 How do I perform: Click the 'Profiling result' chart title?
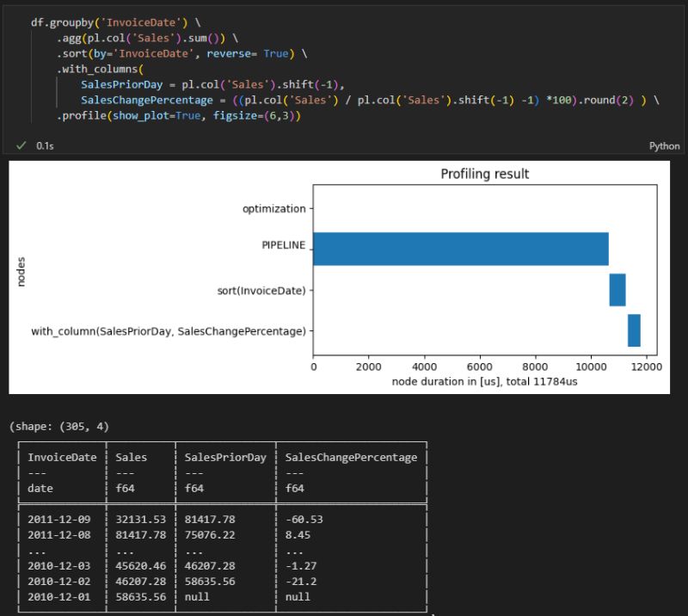click(485, 174)
